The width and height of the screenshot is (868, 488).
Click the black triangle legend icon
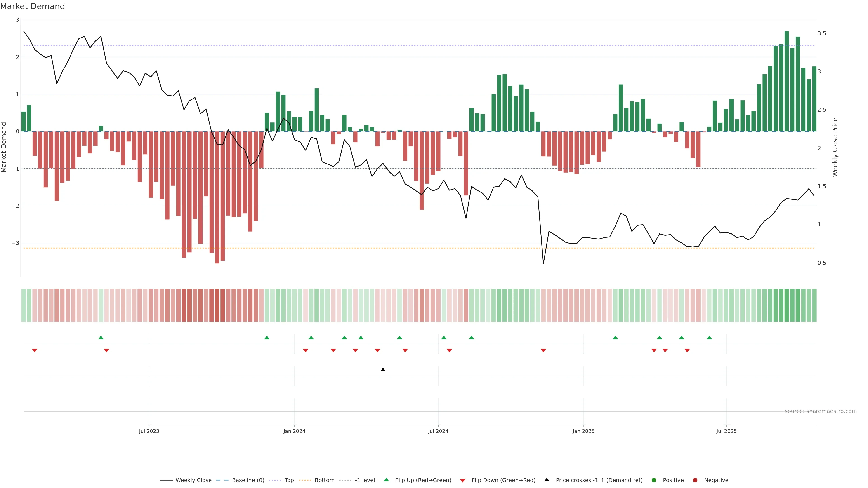point(547,480)
